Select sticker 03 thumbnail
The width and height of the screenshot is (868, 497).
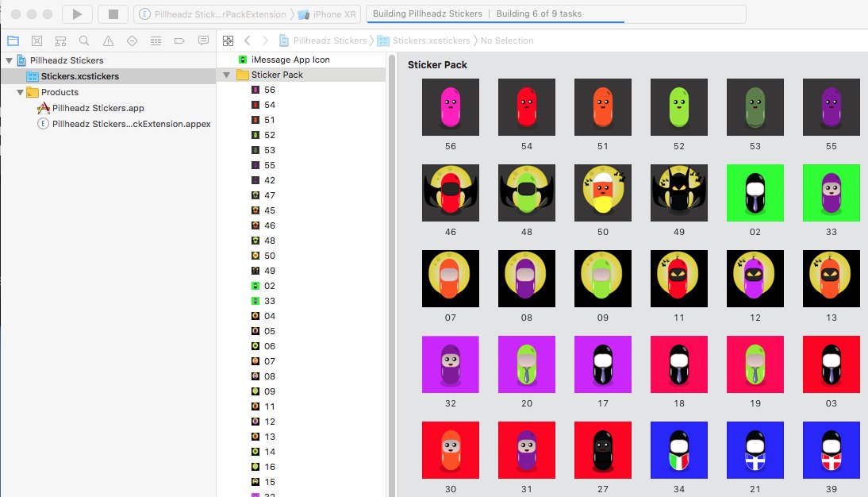pos(832,364)
